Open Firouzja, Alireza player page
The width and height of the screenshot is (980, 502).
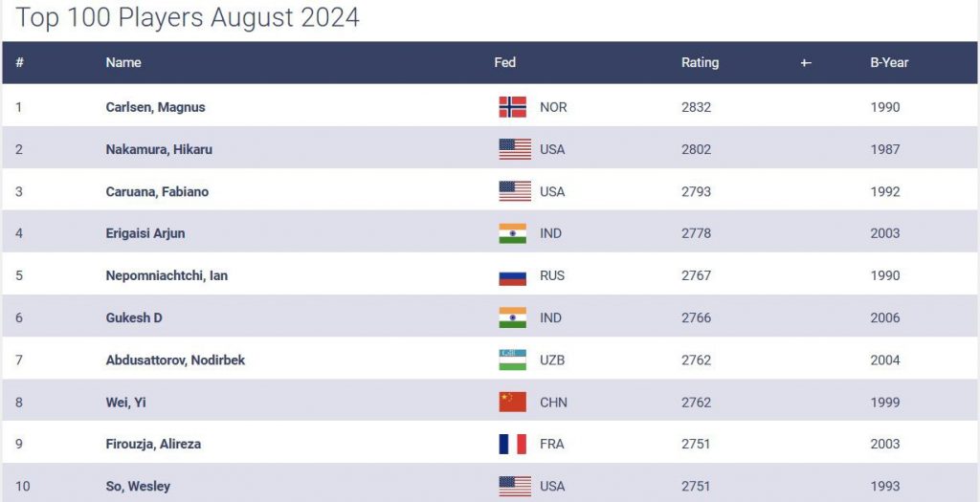(153, 445)
